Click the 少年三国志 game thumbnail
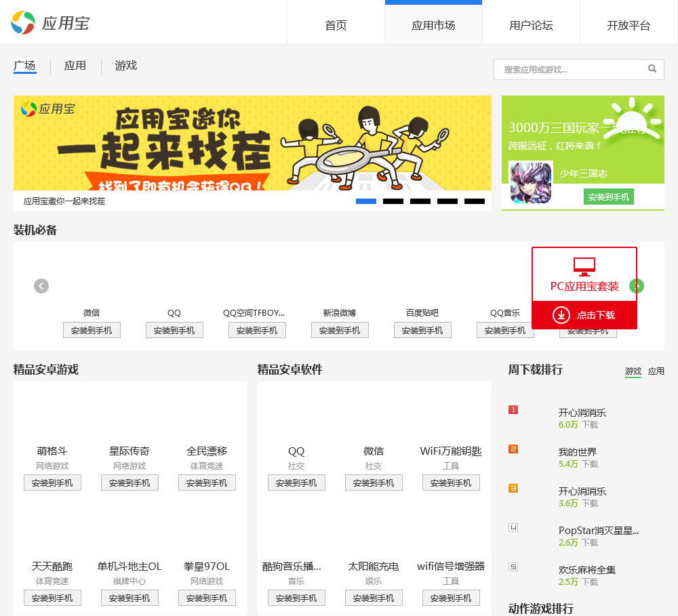Screen dimensions: 678x616 pyautogui.click(x=531, y=182)
